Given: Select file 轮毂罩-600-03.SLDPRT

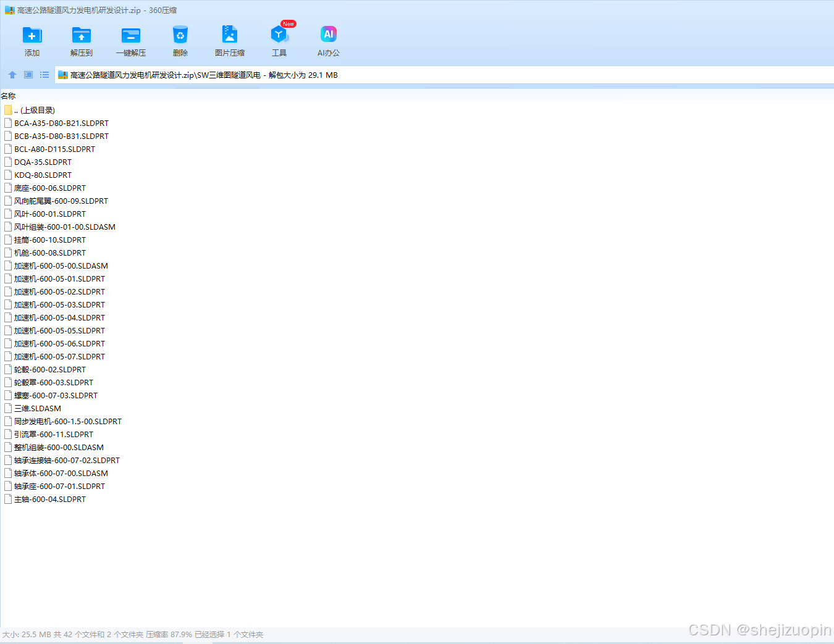Looking at the screenshot, I should tap(49, 382).
